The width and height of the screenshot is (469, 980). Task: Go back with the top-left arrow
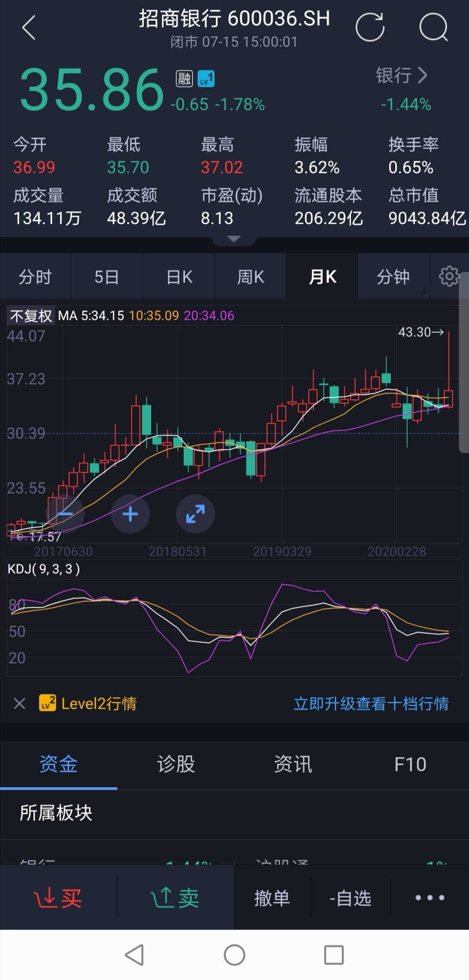click(29, 28)
